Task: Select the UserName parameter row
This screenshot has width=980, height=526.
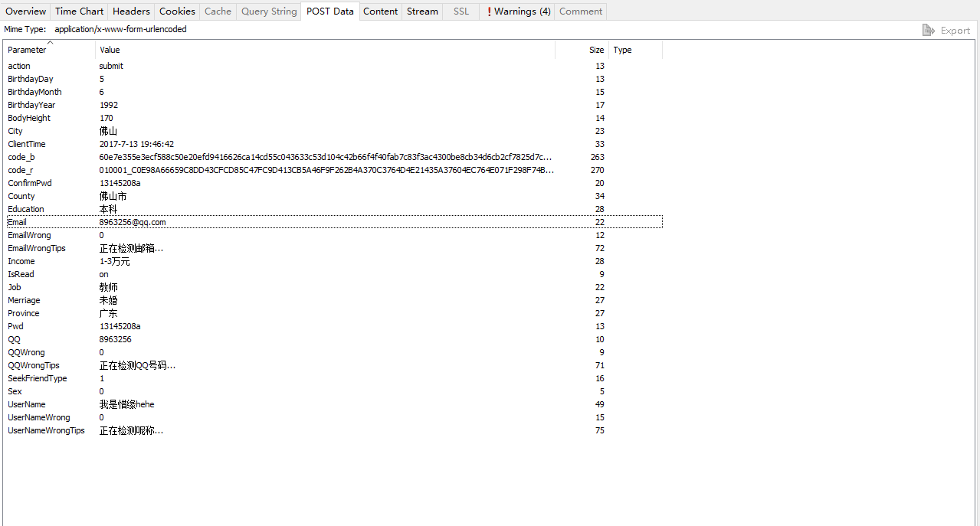Action: (27, 404)
